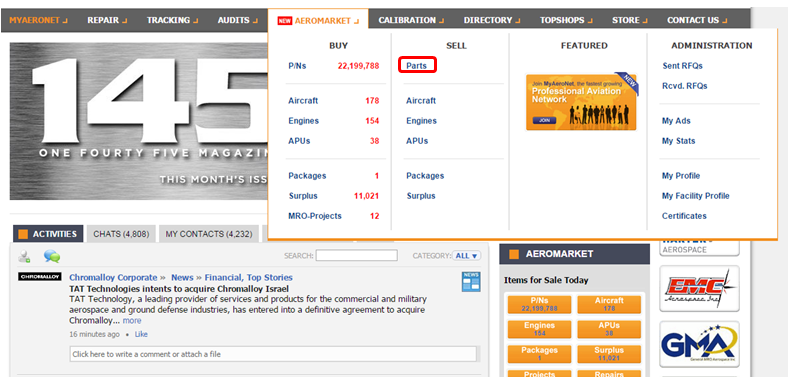
Task: Click Engines under the SELL column
Action: click(421, 121)
